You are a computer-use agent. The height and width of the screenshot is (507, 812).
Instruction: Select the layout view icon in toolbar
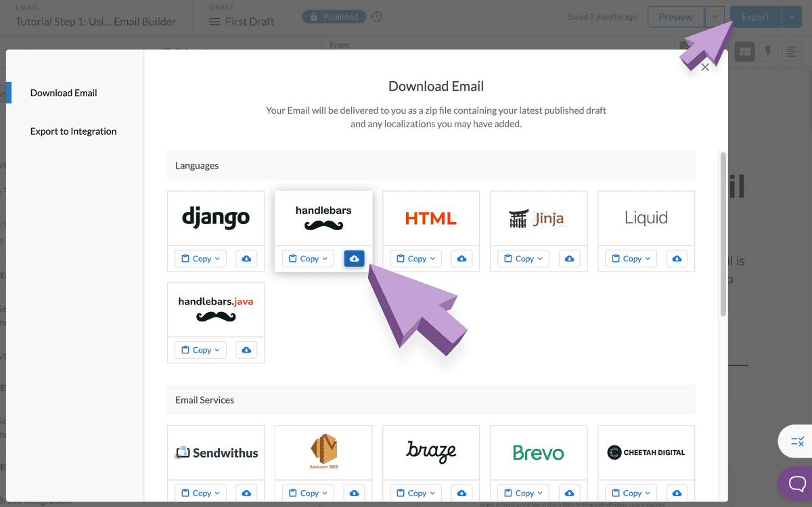tap(745, 51)
